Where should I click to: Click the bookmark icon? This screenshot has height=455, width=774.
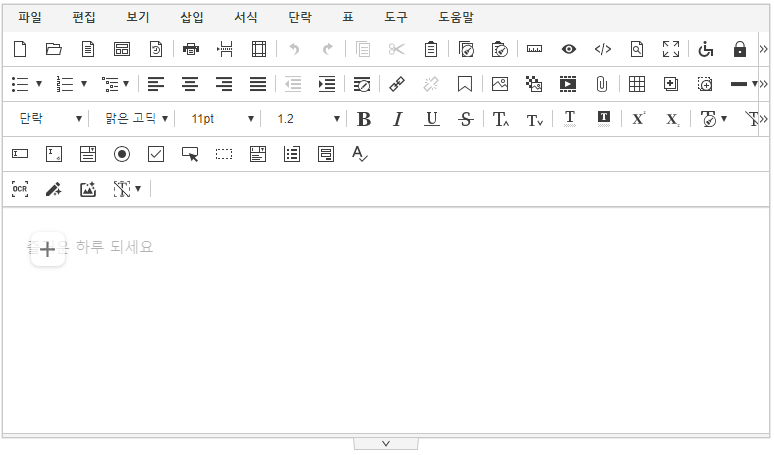(465, 84)
